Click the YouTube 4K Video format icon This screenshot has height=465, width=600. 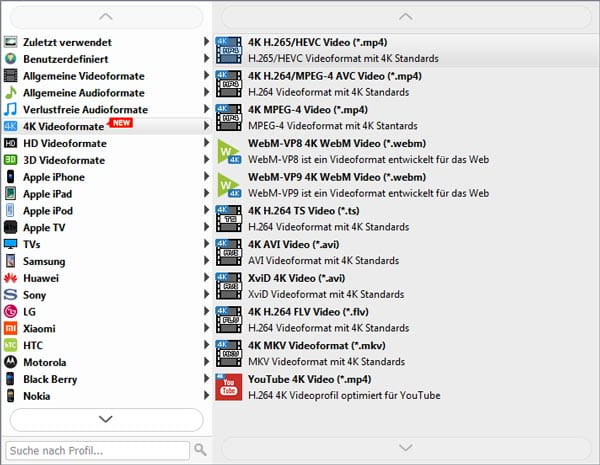click(230, 387)
